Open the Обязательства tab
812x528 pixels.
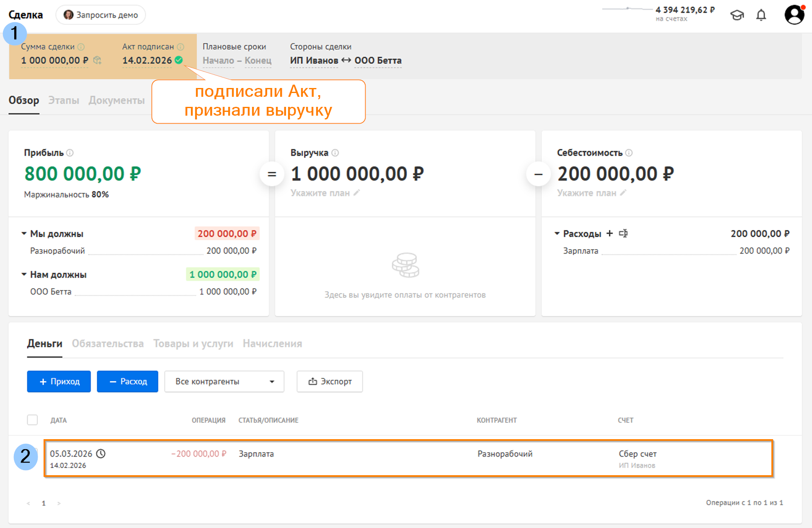(x=108, y=344)
